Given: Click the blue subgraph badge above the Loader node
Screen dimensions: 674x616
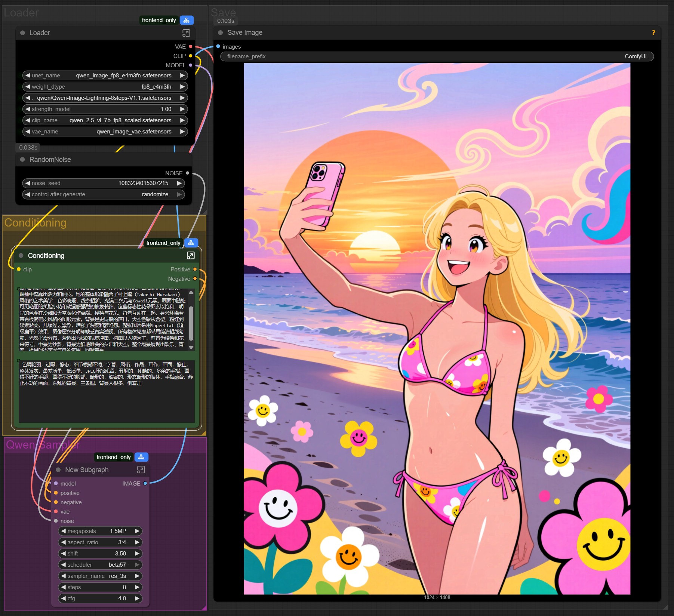Looking at the screenshot, I should coord(187,20).
